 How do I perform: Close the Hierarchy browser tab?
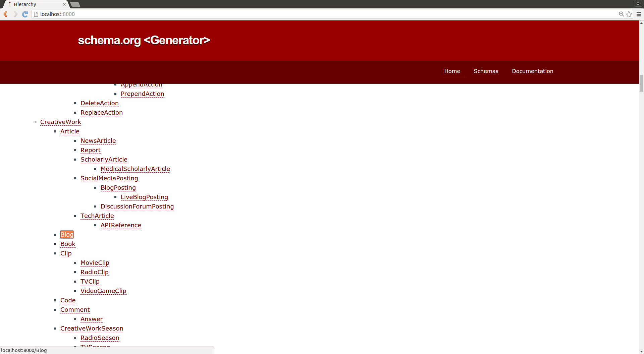tap(64, 4)
